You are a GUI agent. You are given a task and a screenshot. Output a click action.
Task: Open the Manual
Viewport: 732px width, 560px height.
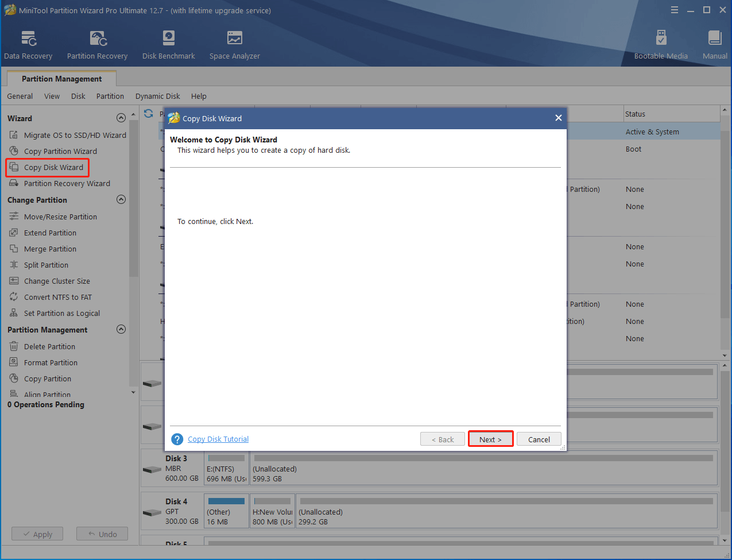pyautogui.click(x=715, y=45)
